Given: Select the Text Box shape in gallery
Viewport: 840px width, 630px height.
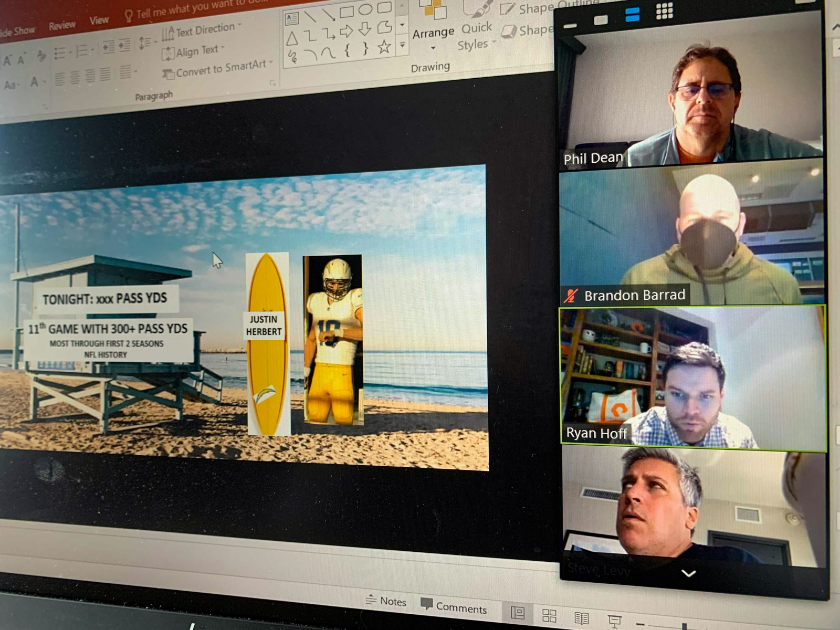Looking at the screenshot, I should 292,18.
